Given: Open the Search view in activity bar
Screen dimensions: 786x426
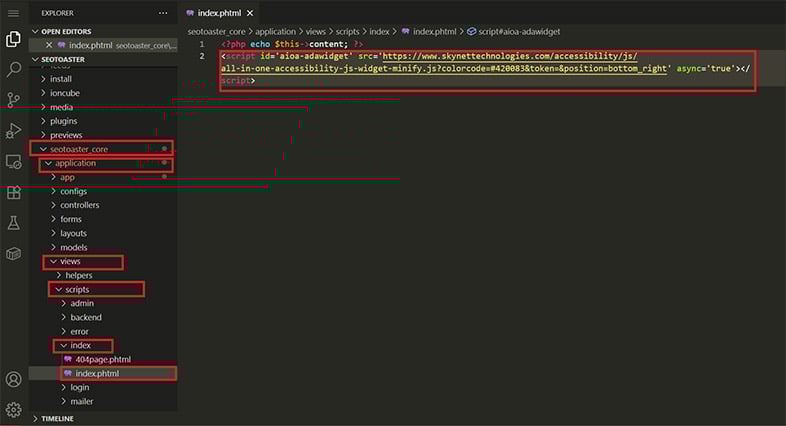Looking at the screenshot, I should coord(14,70).
